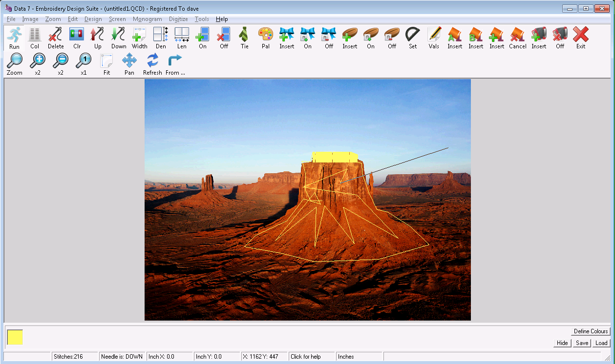Open the Width tool icon
Image resolution: width=615 pixels, height=364 pixels.
tap(140, 35)
